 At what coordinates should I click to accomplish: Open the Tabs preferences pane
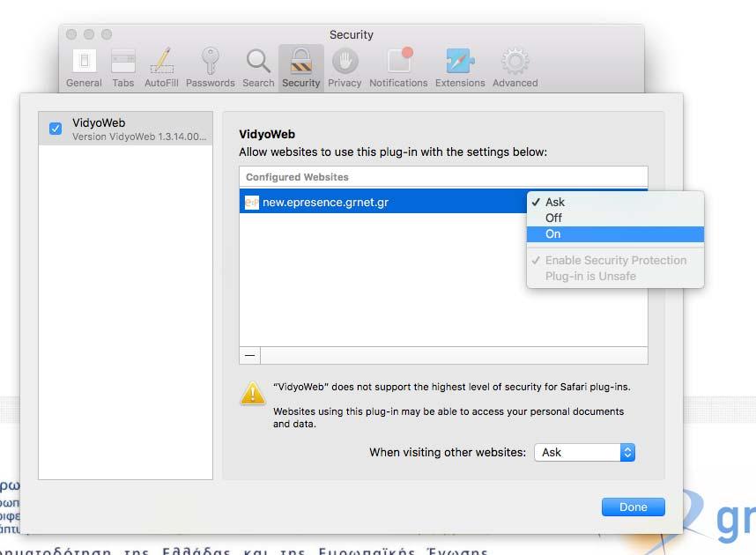(x=123, y=68)
